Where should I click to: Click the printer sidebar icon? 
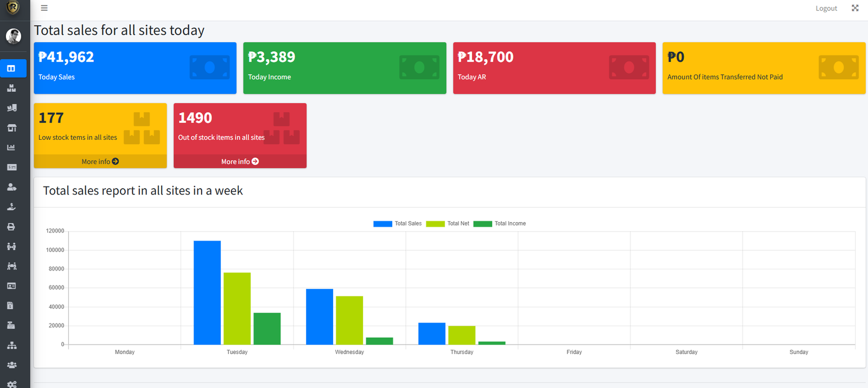11,227
